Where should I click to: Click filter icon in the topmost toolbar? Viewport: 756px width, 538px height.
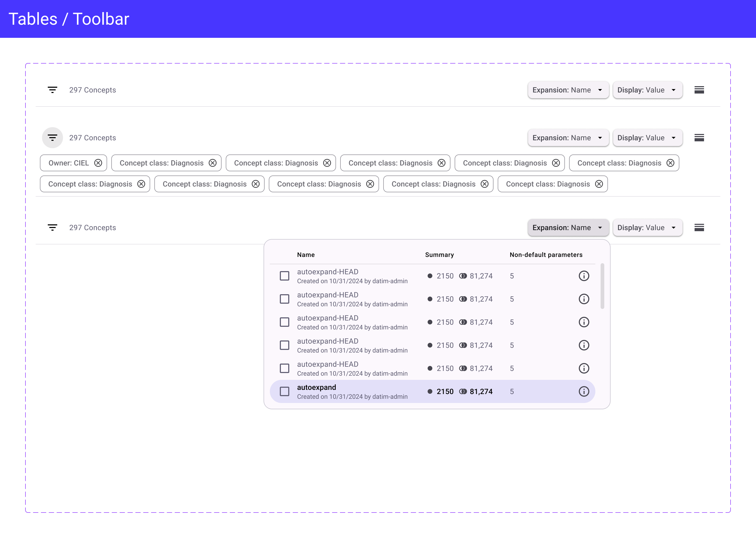(x=52, y=90)
